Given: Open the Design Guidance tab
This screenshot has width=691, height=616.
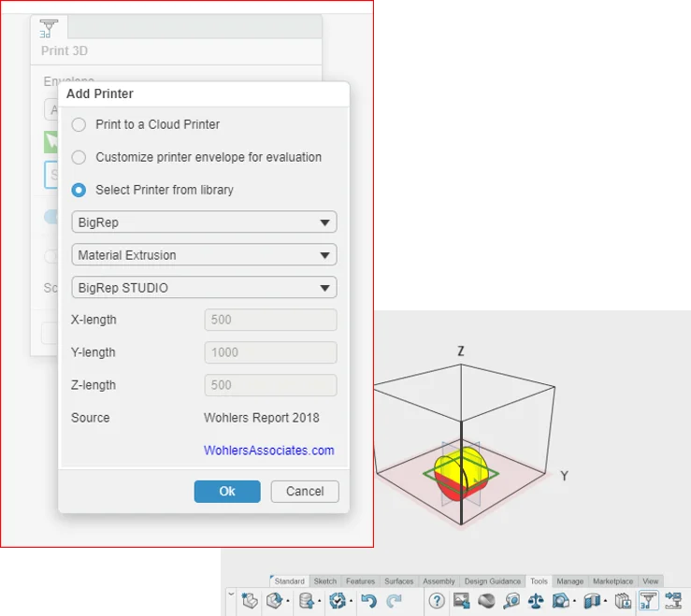Looking at the screenshot, I should [492, 581].
